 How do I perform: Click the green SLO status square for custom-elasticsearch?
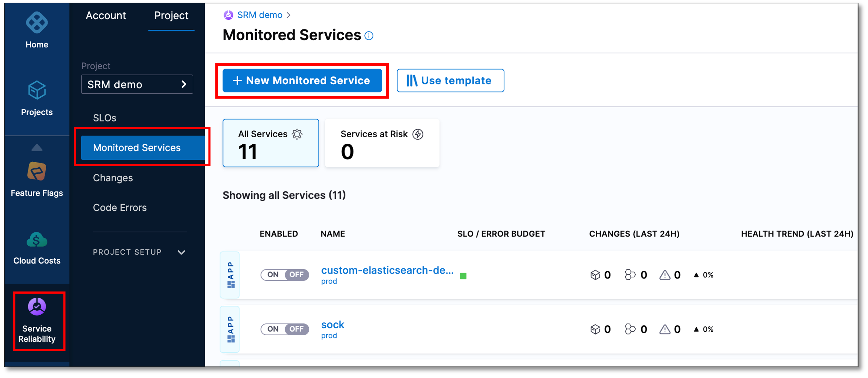click(463, 276)
